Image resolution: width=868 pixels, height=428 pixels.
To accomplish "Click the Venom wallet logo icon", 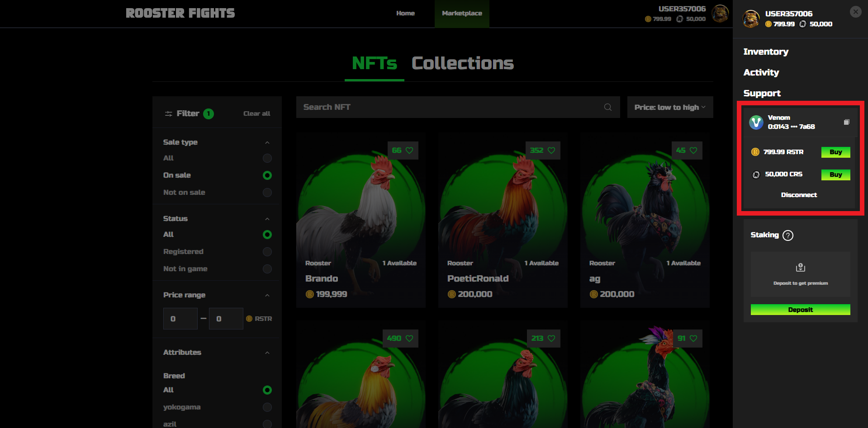I will pyautogui.click(x=756, y=122).
